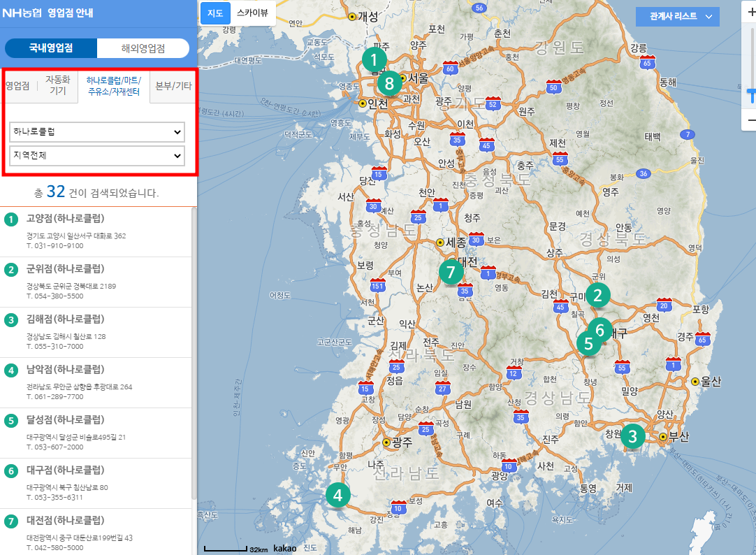Switch to 해외영업점 toggle
This screenshot has height=555, width=756.
[x=143, y=48]
